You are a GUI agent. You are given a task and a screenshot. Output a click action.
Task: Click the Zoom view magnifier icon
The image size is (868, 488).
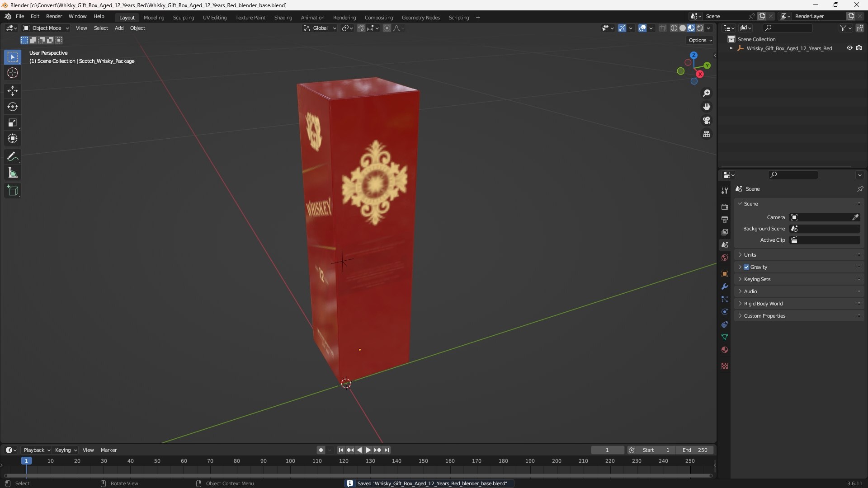[706, 93]
